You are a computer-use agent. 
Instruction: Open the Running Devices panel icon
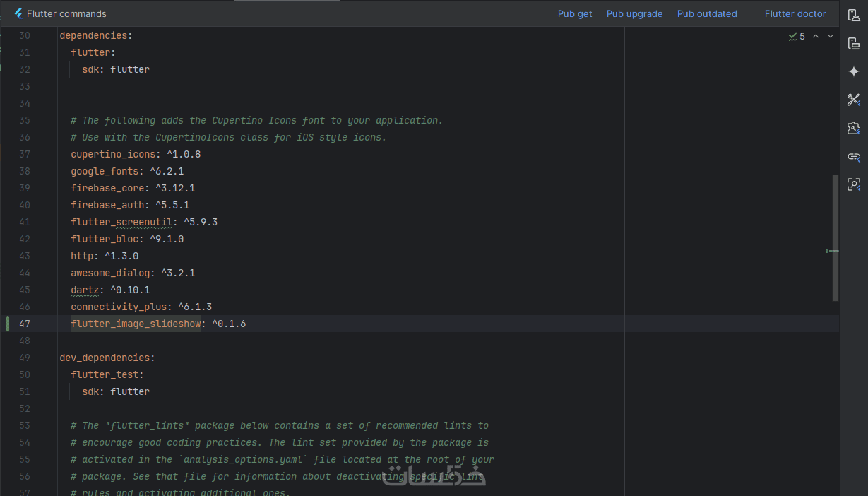pos(853,43)
